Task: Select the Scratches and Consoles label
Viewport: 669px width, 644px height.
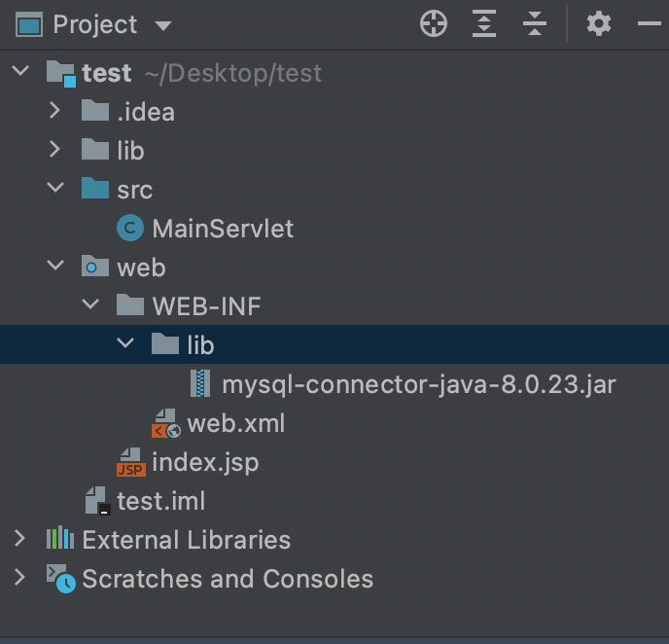Action: click(x=228, y=579)
